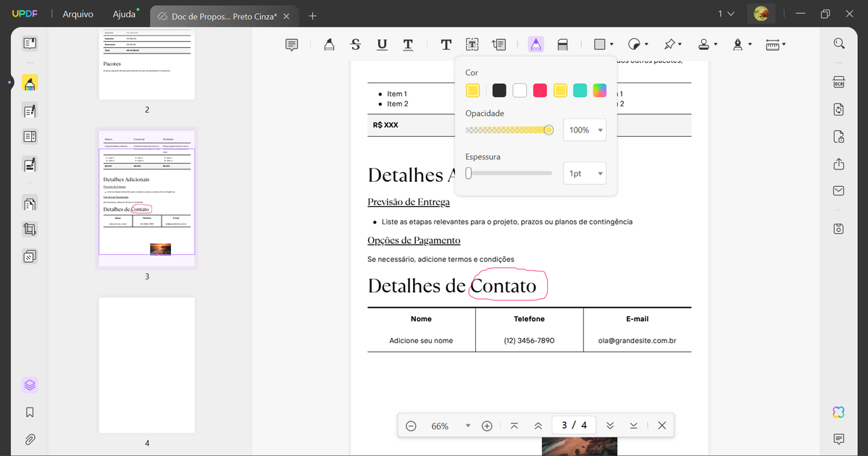Zoom in using the plus button
The width and height of the screenshot is (868, 456).
pos(487,426)
